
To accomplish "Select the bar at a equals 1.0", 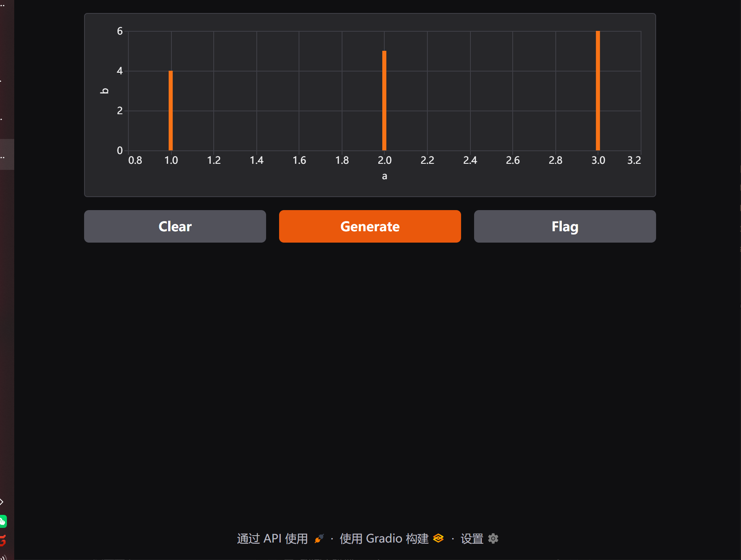I will 171,111.
